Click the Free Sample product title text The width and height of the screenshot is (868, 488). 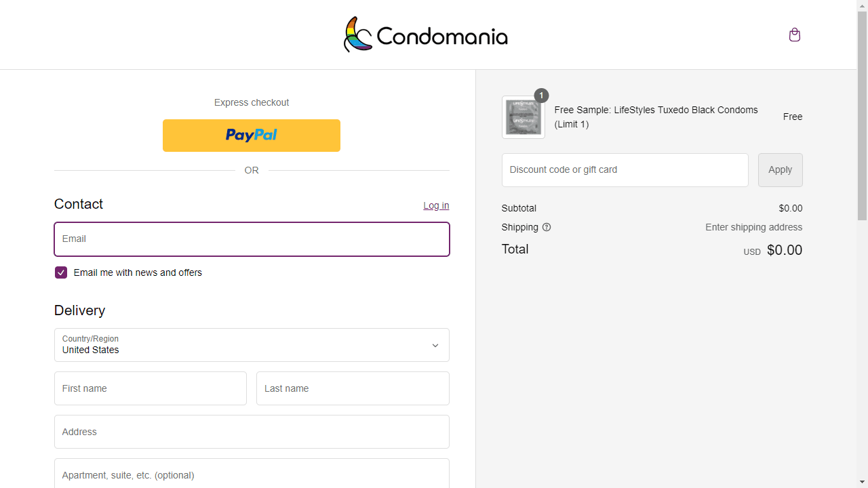[x=656, y=117]
